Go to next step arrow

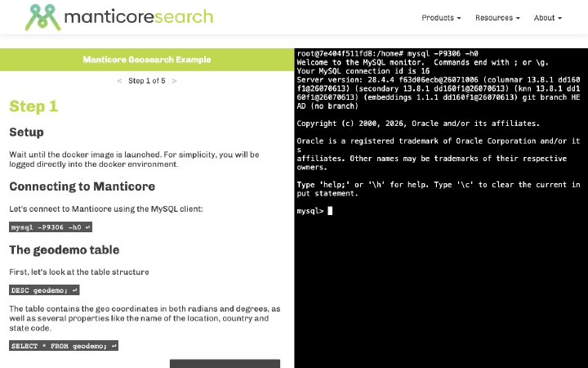[174, 81]
